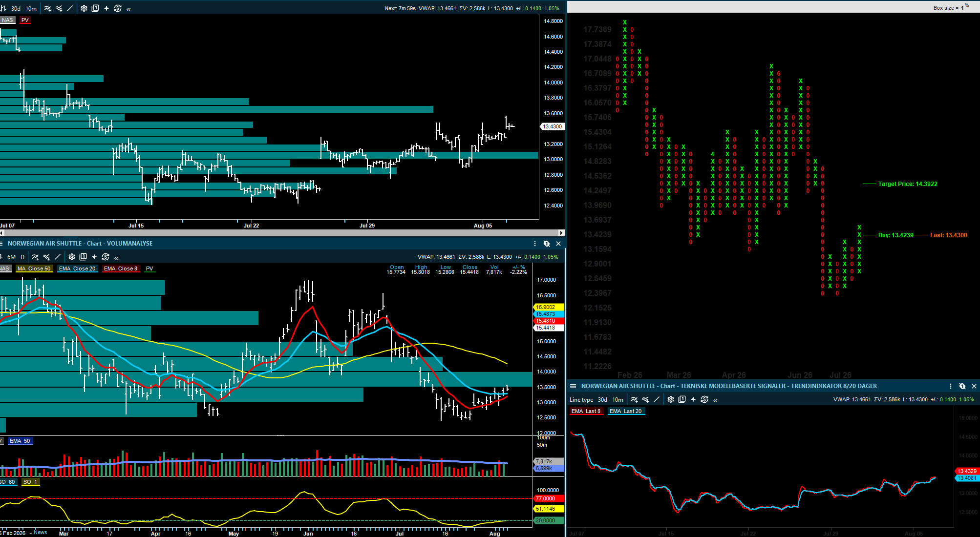Open settings gear of top intraday chart
This screenshot has width=980, height=537.
coord(84,8)
